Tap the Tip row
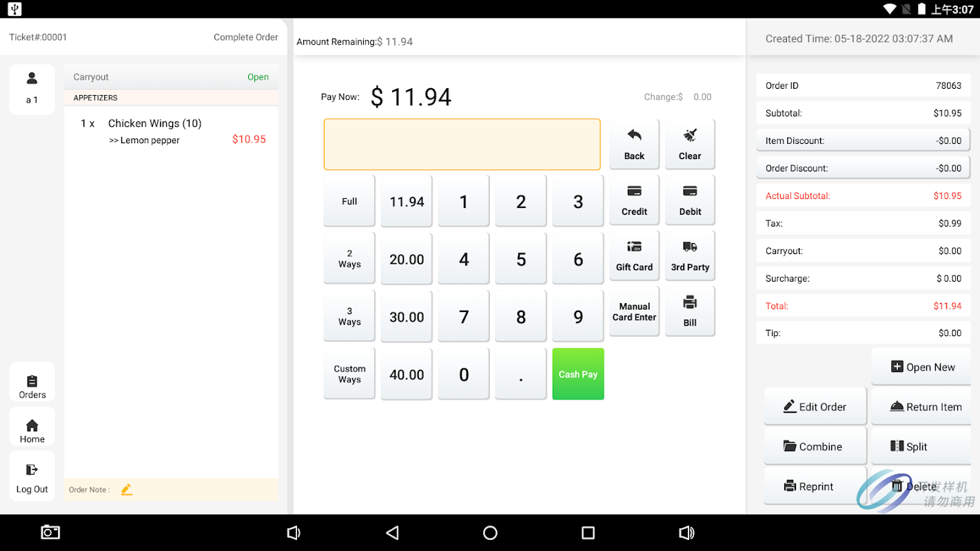Screen dimensions: 980x551 point(864,333)
